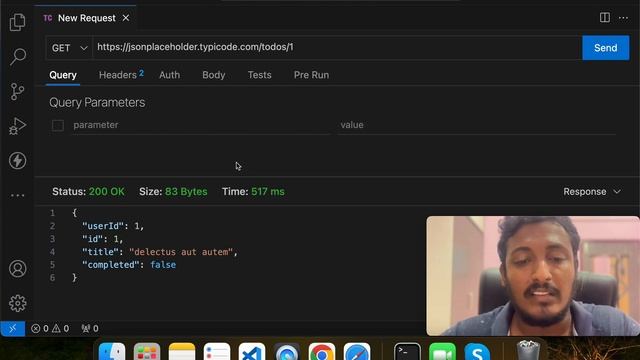Screen dimensions: 640x360
Task: Click the "id": 1 response line
Action: click(x=102, y=239)
